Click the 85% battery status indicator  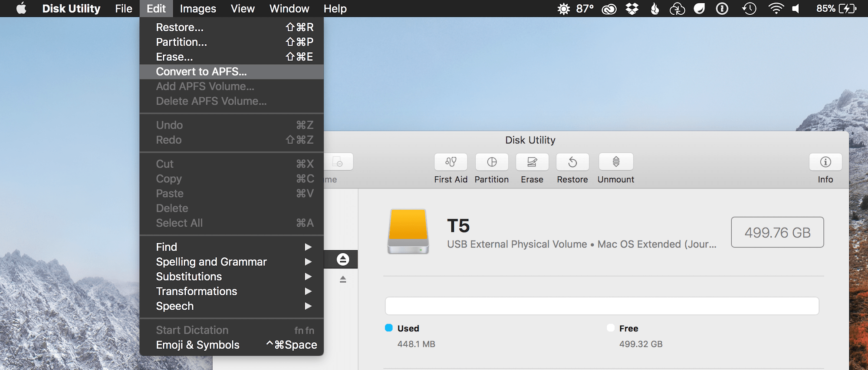click(x=836, y=8)
